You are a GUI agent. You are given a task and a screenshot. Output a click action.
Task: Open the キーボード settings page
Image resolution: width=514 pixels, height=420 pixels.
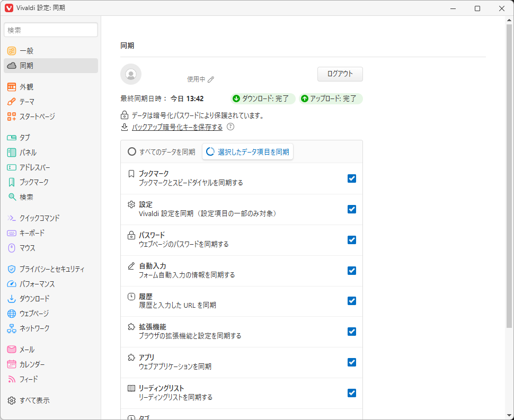point(51,233)
